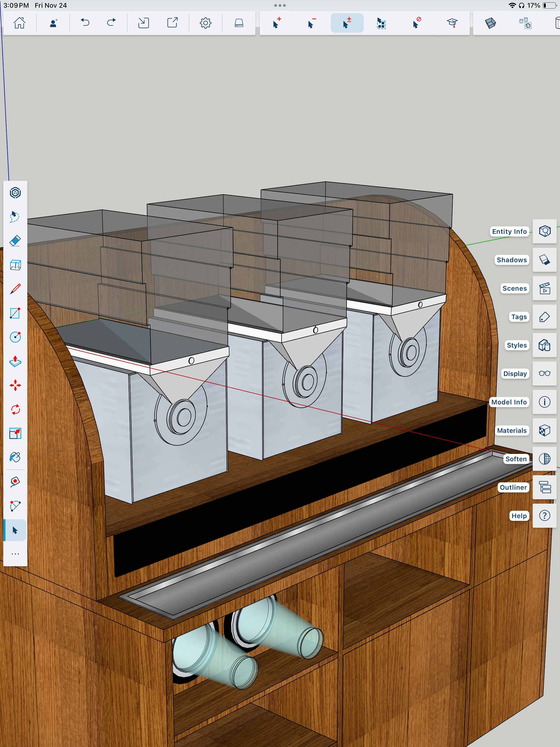Open the Outliner panel icon
560x747 pixels.
point(544,487)
